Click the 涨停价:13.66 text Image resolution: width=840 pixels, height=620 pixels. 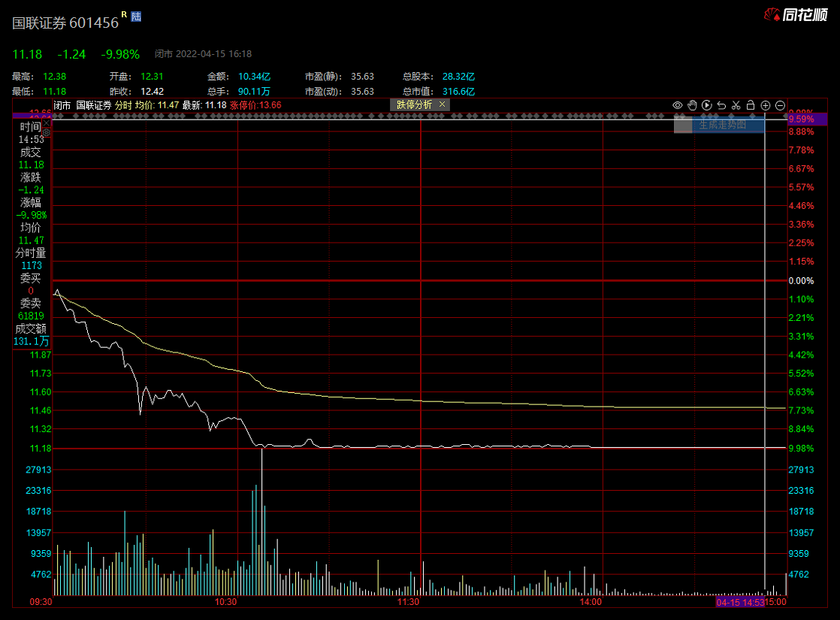click(x=255, y=105)
